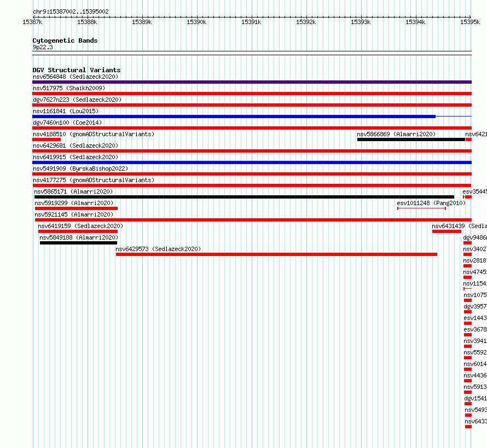Viewport: 487px width, 448px height.
Task: Open variant nsv1161841 (Lou2015) label
Action: tap(66, 111)
